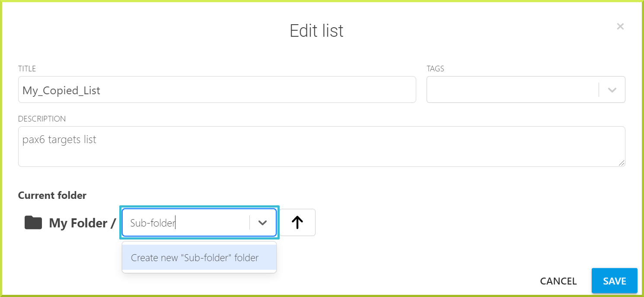Click the My Folder breadcrumb text
The height and width of the screenshot is (297, 644).
78,223
